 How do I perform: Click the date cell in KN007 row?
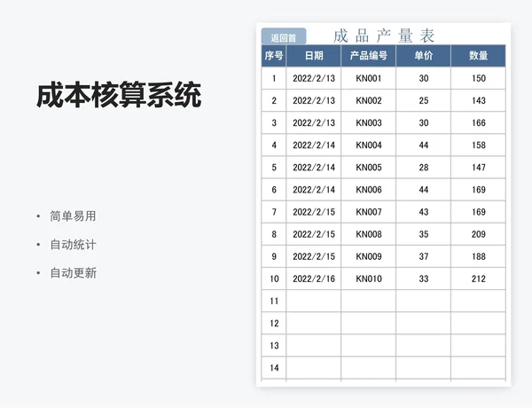point(314,212)
